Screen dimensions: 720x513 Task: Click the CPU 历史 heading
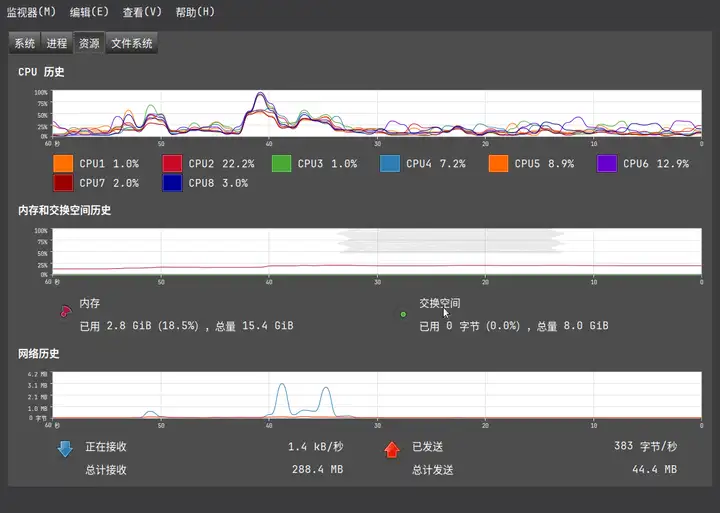coord(41,72)
